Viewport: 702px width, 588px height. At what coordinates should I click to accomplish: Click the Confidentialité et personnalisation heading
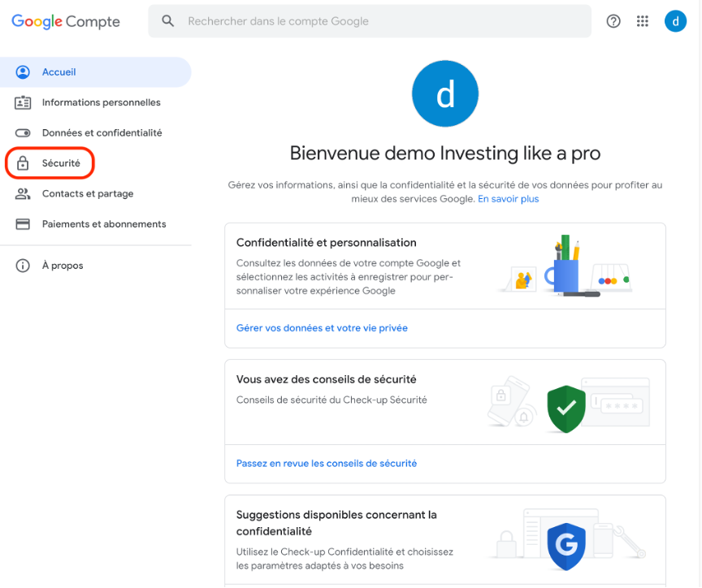pos(327,243)
